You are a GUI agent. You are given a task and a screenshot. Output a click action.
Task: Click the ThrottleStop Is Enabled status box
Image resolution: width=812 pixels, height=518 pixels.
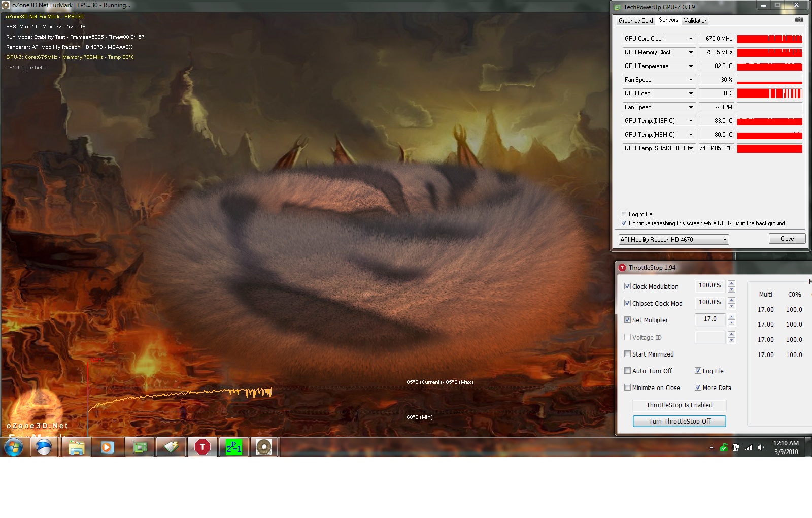680,405
